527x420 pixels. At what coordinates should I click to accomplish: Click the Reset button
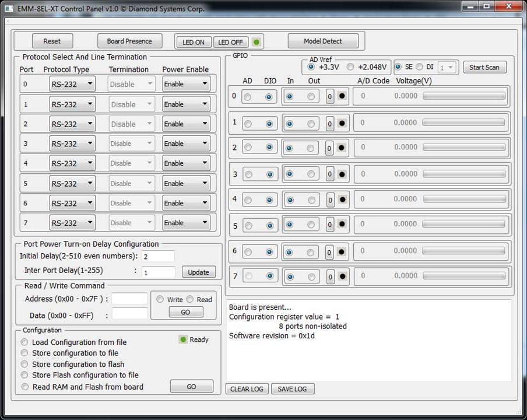tap(52, 41)
